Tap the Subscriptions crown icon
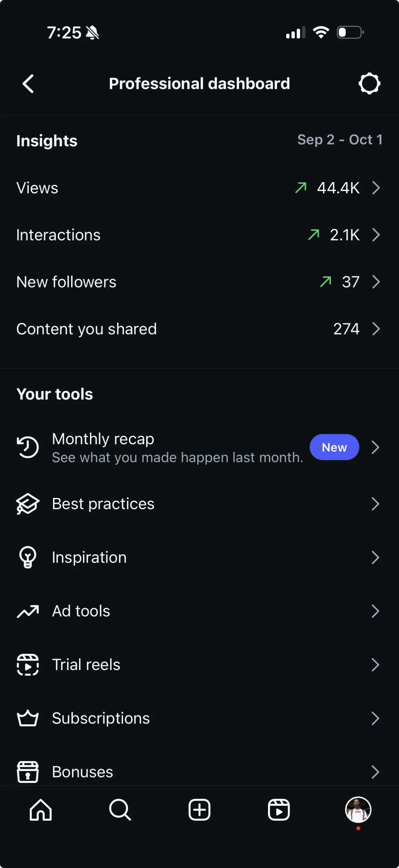 tap(28, 718)
